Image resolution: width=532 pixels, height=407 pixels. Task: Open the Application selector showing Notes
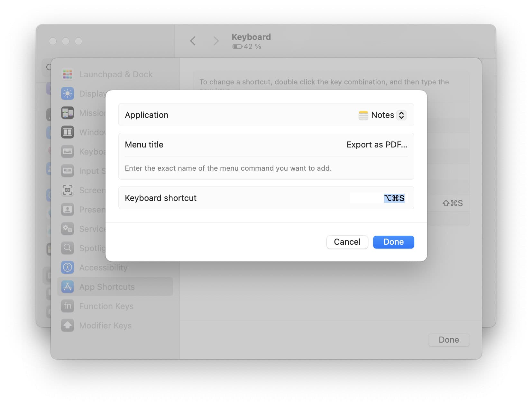[x=382, y=115]
